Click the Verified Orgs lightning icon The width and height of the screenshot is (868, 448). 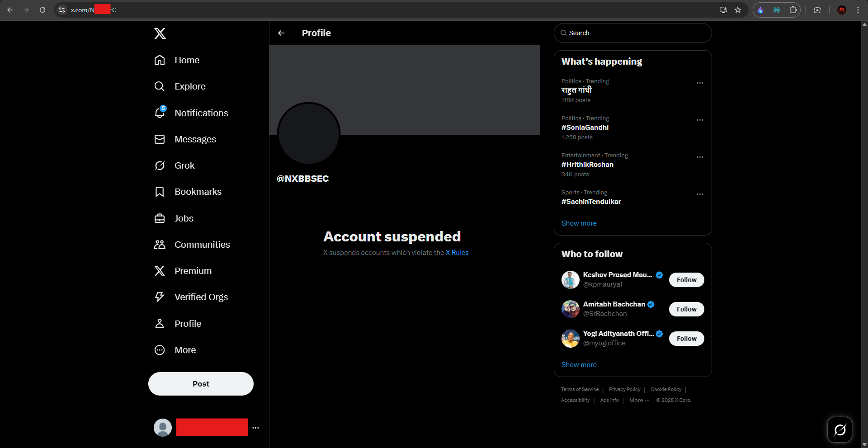tap(160, 297)
